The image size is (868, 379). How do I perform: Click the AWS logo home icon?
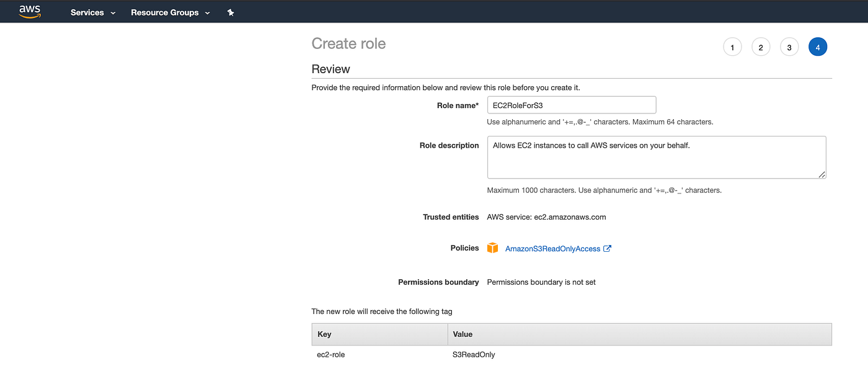tap(29, 11)
